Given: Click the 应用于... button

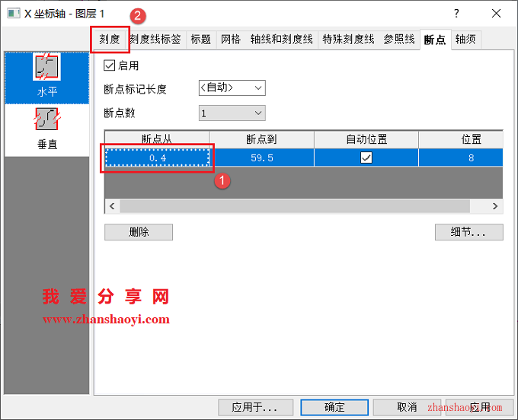Looking at the screenshot, I should pyautogui.click(x=255, y=408).
